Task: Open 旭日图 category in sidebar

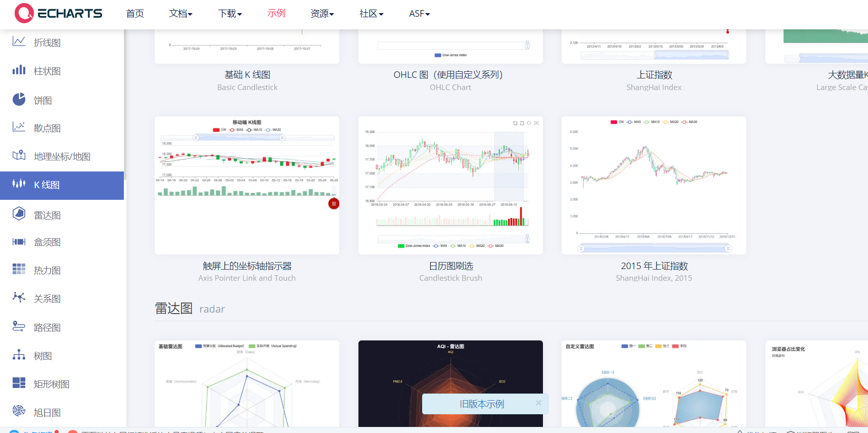Action: 62,412
